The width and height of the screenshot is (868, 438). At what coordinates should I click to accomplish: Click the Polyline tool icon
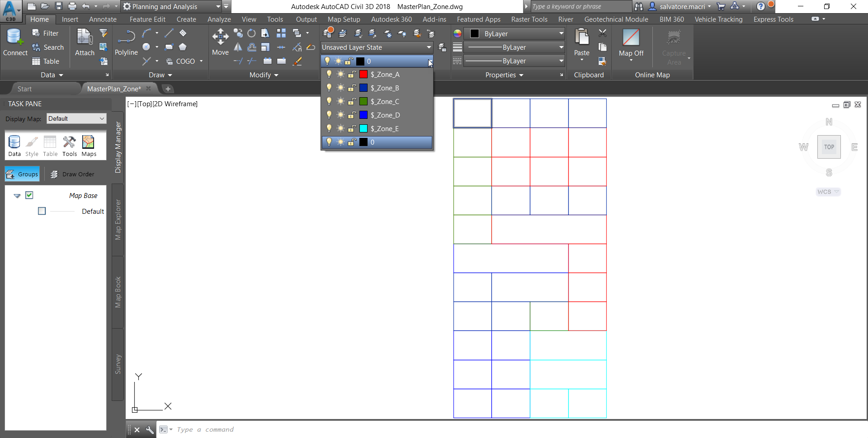coord(126,37)
